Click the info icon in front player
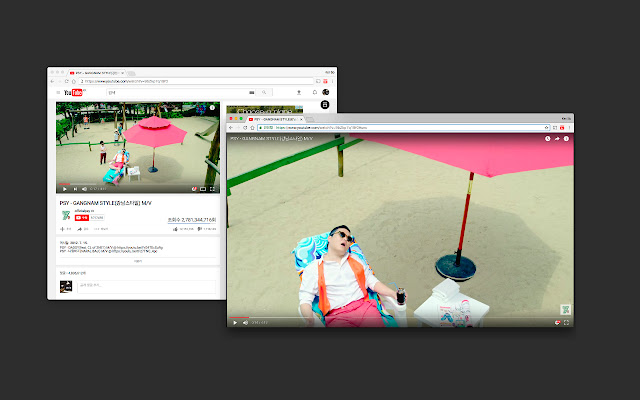The height and width of the screenshot is (400, 640). click(566, 139)
